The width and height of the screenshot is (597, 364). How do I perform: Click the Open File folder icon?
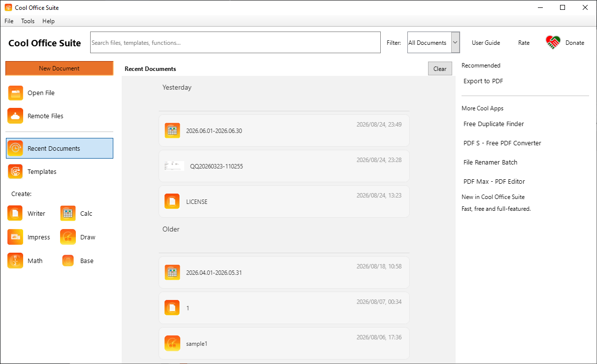(15, 93)
